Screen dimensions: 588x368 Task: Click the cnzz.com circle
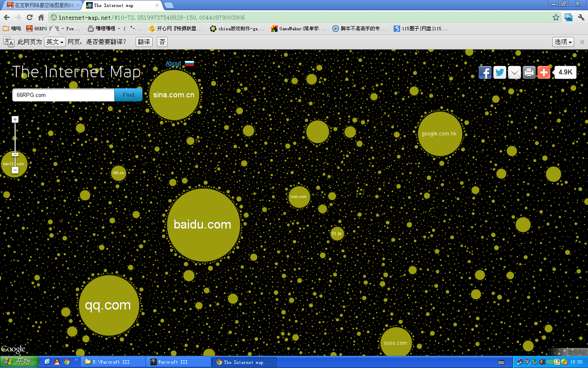click(299, 197)
